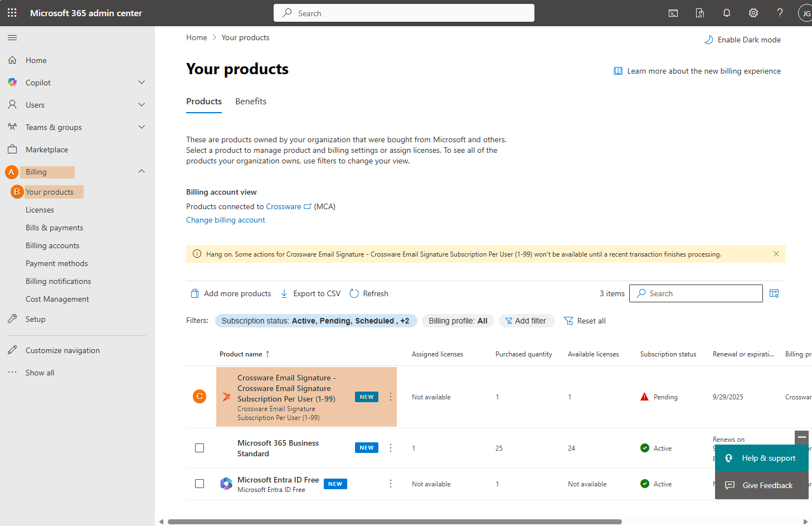Click Add more products button
This screenshot has height=526, width=812.
[x=231, y=293]
